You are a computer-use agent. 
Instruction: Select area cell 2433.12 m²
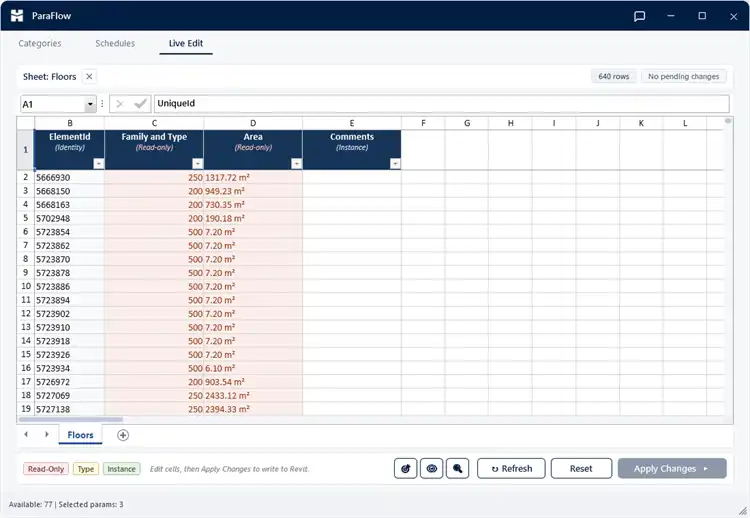253,396
